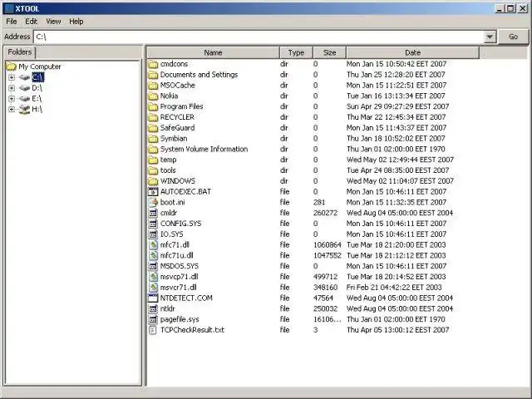Click the IO.SYS file icon
This screenshot has width=532, height=399.
pos(153,234)
